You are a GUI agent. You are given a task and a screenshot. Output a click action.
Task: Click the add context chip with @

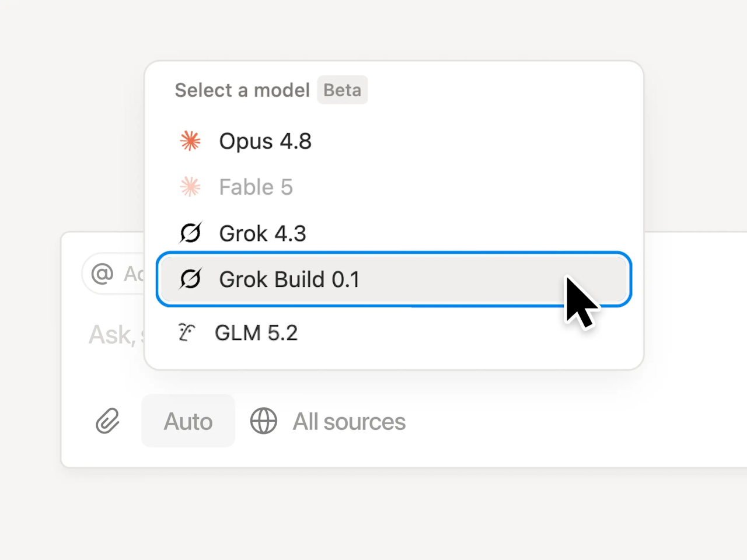(x=114, y=273)
